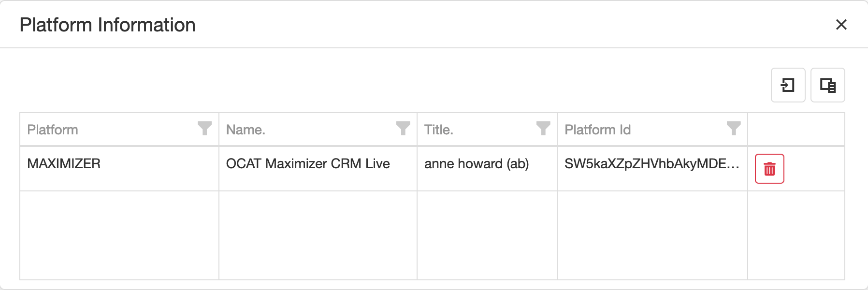Click the blank header above the trash button
868x290 pixels.
click(796, 130)
